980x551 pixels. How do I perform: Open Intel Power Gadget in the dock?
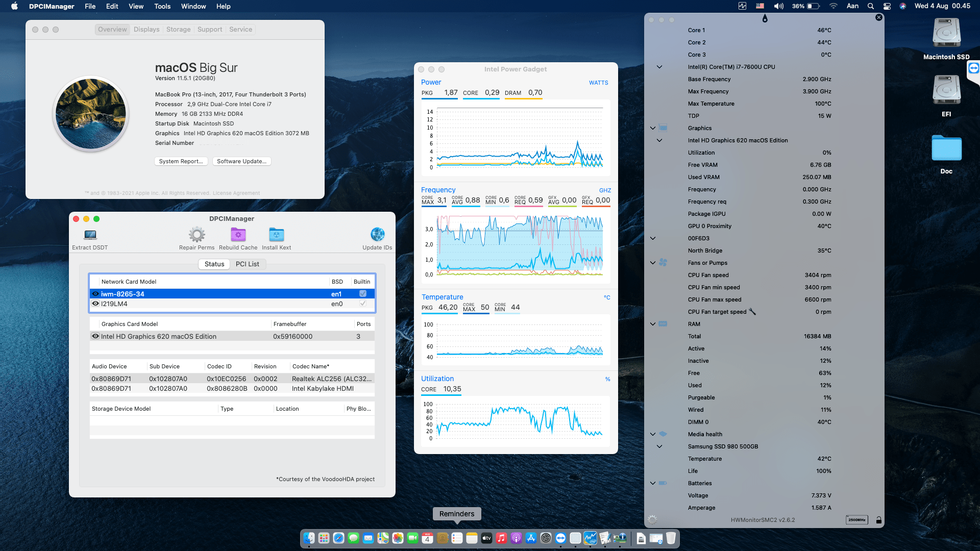590,538
